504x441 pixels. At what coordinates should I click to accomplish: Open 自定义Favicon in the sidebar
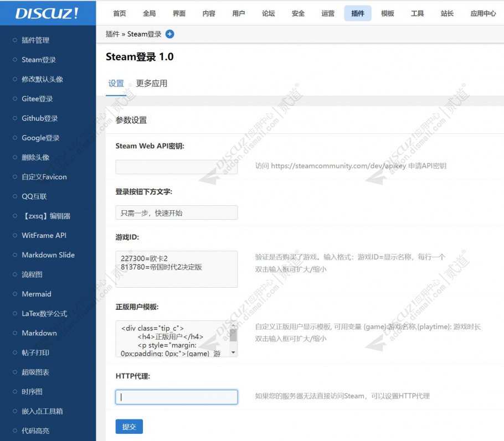tap(44, 177)
